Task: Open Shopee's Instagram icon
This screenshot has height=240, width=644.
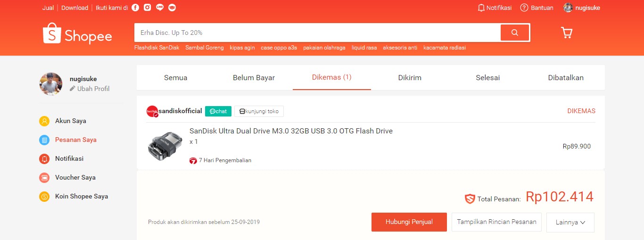Action: click(148, 8)
